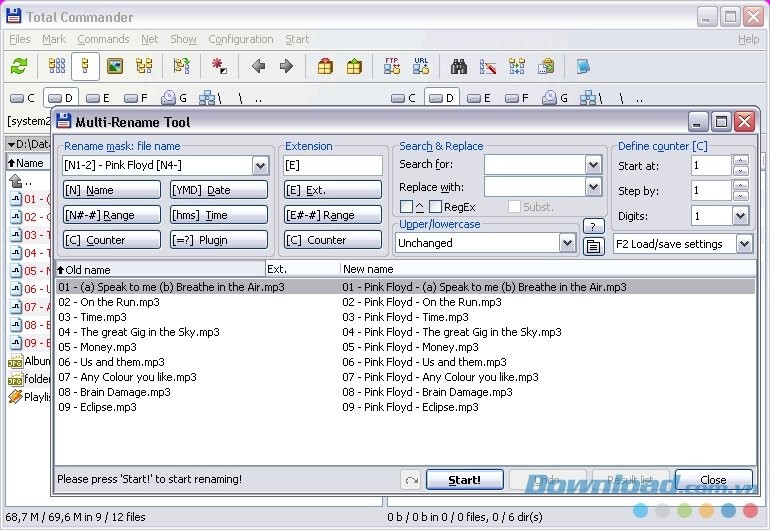Open the Commands menu

103,39
